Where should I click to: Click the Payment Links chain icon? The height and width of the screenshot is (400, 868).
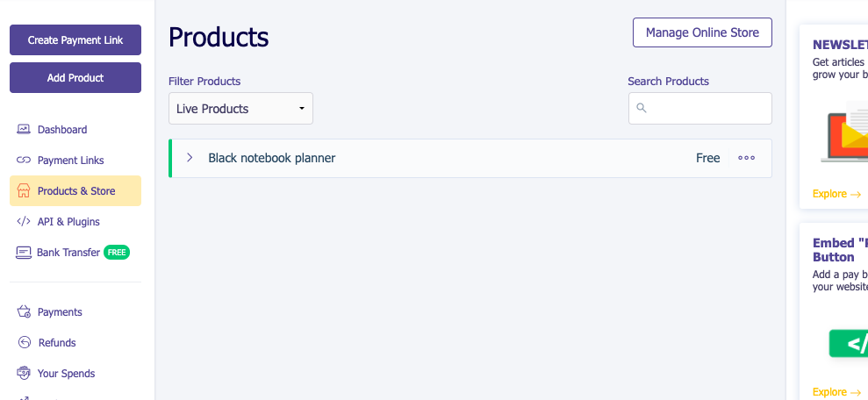pyautogui.click(x=24, y=161)
